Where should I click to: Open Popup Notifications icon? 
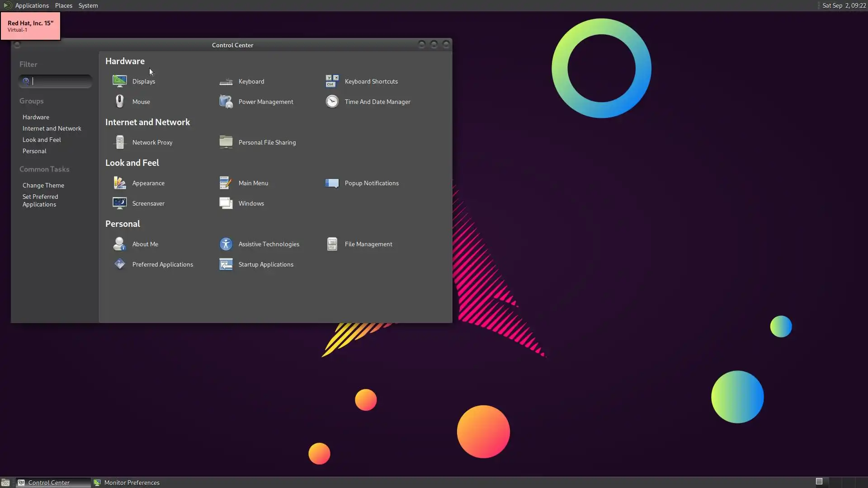332,183
